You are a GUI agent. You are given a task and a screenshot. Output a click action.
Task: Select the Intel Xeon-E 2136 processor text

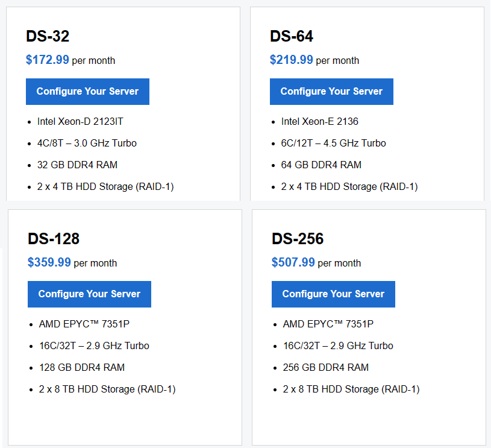tap(319, 121)
